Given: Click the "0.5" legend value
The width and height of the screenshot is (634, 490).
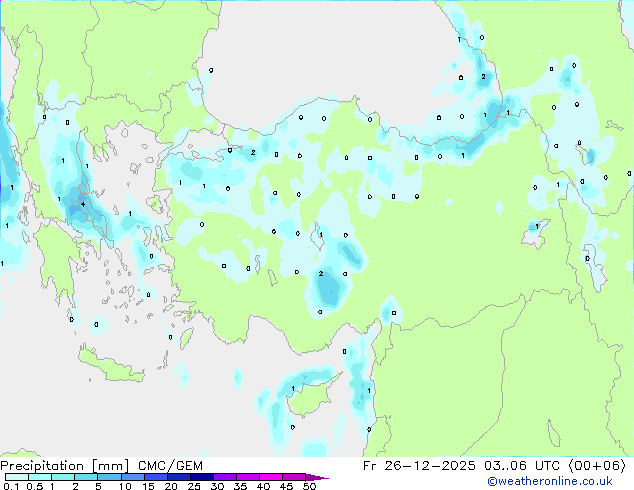Looking at the screenshot, I should [x=34, y=486].
